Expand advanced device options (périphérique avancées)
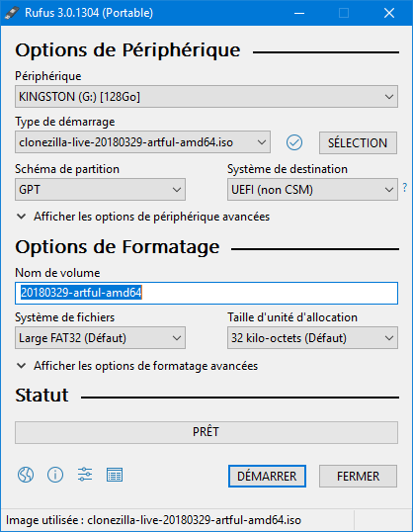 click(143, 217)
